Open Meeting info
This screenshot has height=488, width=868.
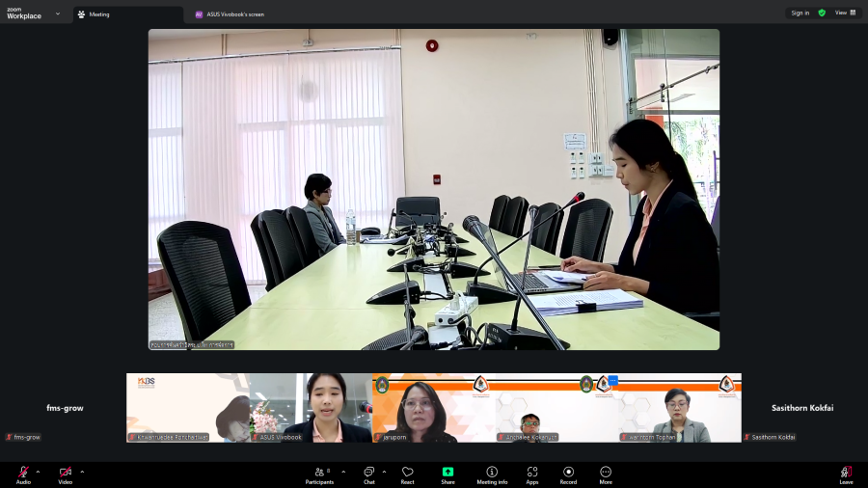click(x=492, y=474)
